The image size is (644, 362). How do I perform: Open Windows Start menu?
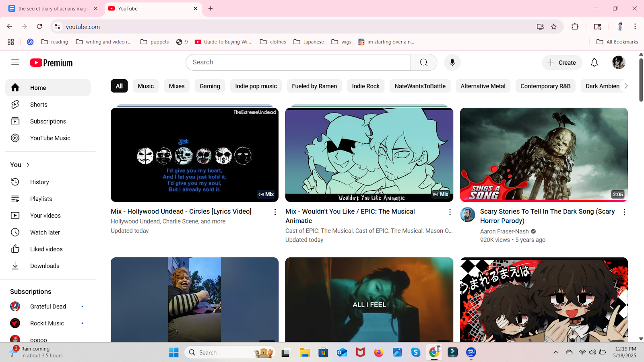pyautogui.click(x=173, y=352)
